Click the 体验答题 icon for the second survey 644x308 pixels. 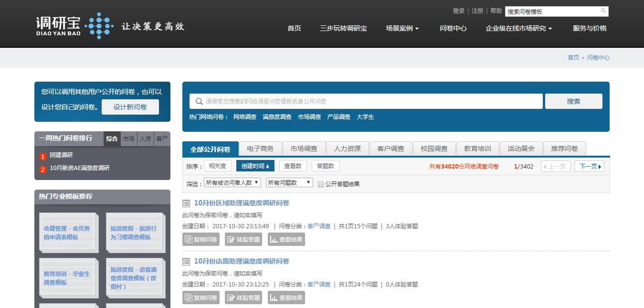tap(230, 297)
